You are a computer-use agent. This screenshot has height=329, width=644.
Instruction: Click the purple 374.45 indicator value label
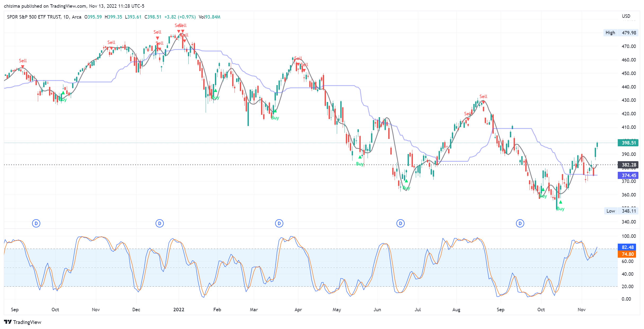coord(628,176)
